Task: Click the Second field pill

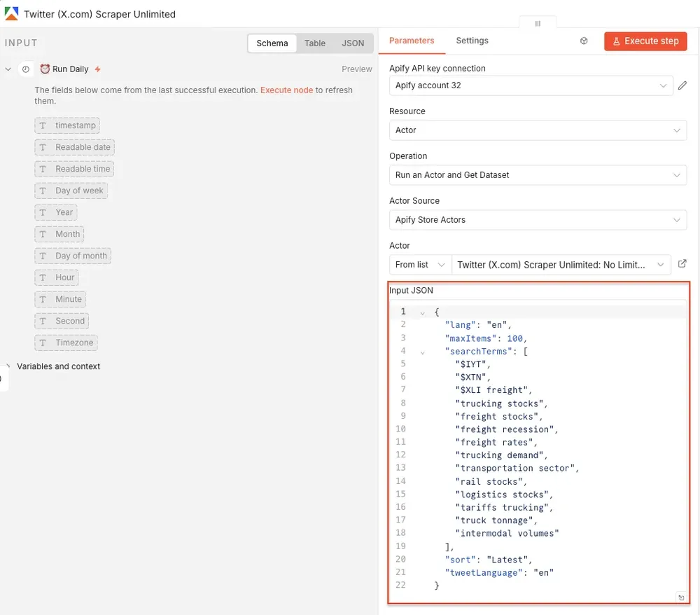Action: pos(62,321)
